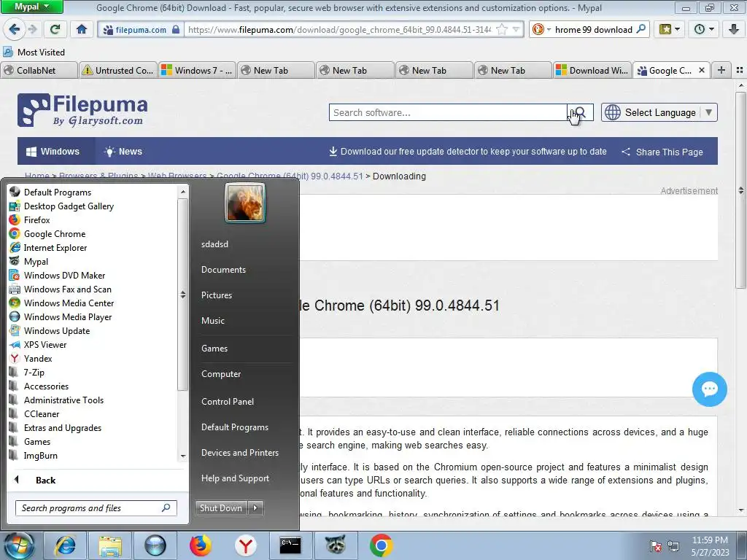Open the bookmarks menu toolbar icon
Screen dimensions: 747x560
point(670,29)
